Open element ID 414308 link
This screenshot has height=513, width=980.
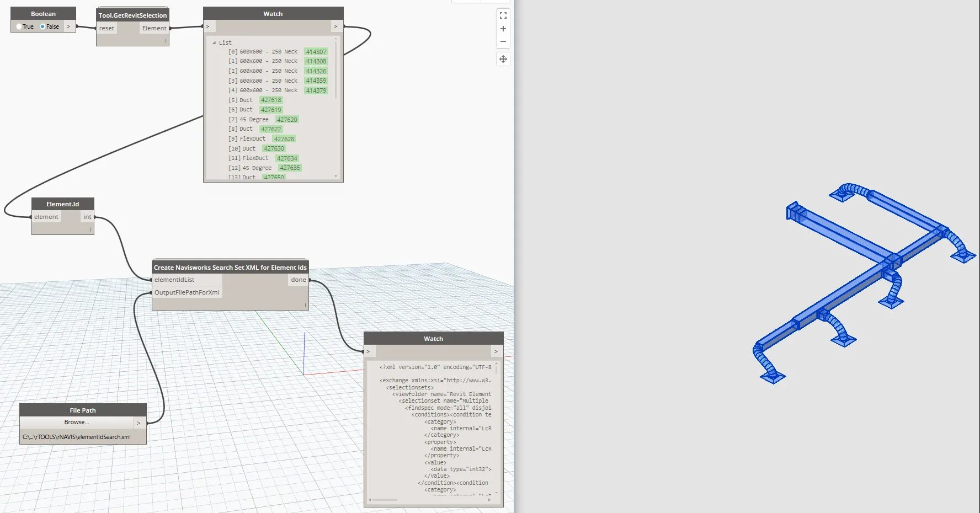click(x=316, y=61)
